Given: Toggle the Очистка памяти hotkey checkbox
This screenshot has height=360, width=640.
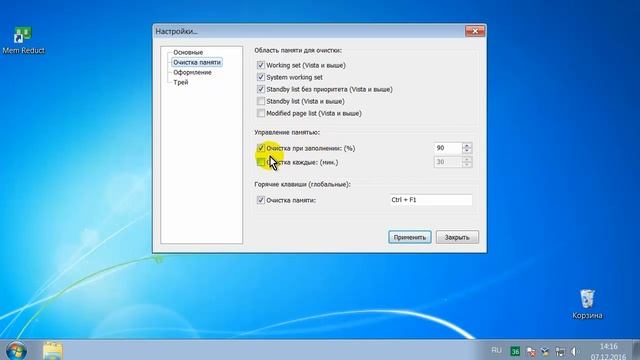Looking at the screenshot, I should [x=261, y=200].
